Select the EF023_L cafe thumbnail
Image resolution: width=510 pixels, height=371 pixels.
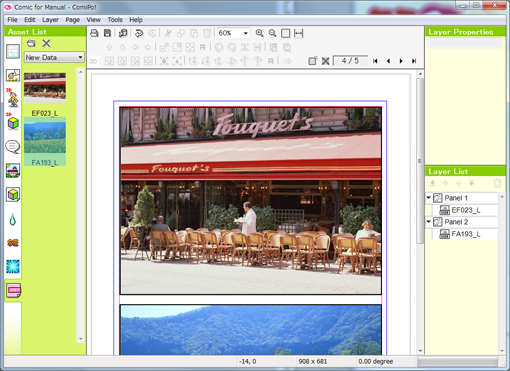(45, 88)
